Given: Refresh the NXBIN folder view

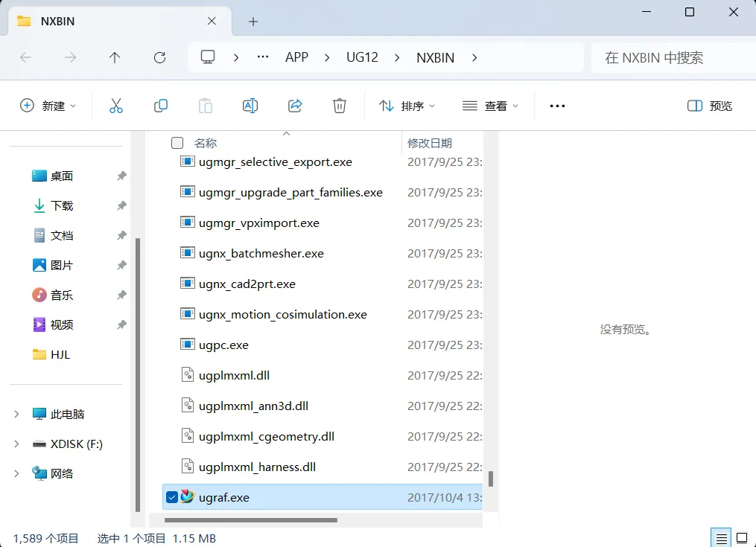Looking at the screenshot, I should click(x=159, y=58).
